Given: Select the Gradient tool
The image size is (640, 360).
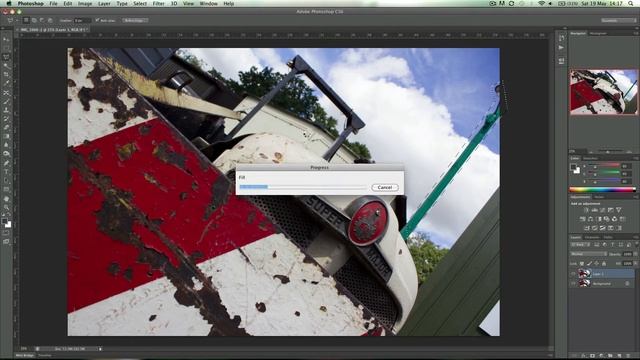Looking at the screenshot, I should click(6, 137).
